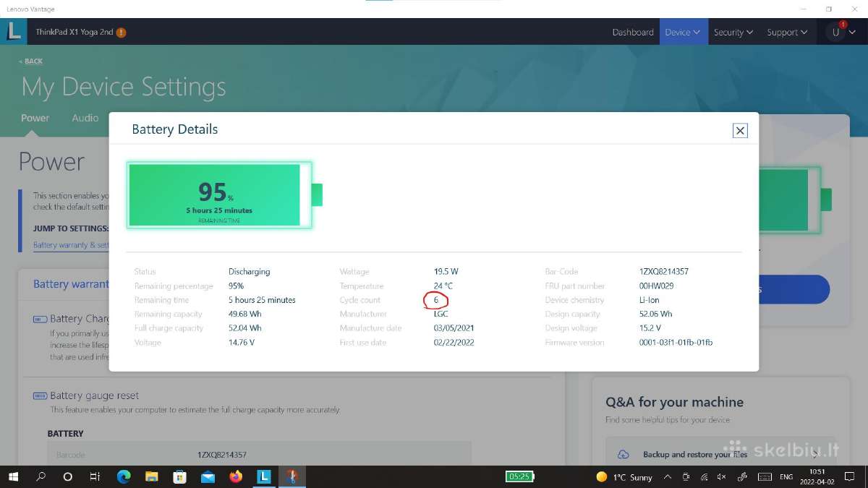Open the Dashboard menu item
The height and width of the screenshot is (488, 868).
click(633, 32)
